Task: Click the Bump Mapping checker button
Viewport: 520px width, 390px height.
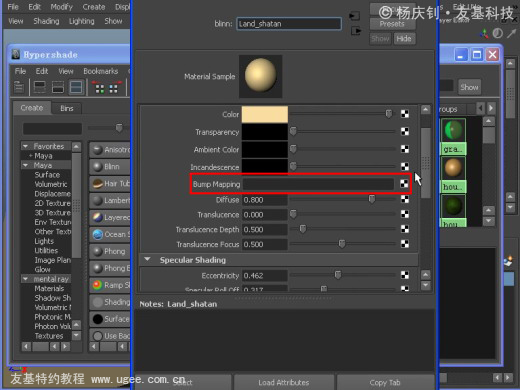Action: point(404,184)
